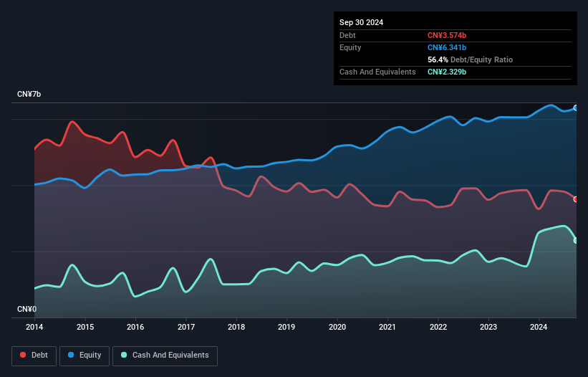Click the 2016 x-axis label
Screen dimensions: 588x377
coord(135,327)
